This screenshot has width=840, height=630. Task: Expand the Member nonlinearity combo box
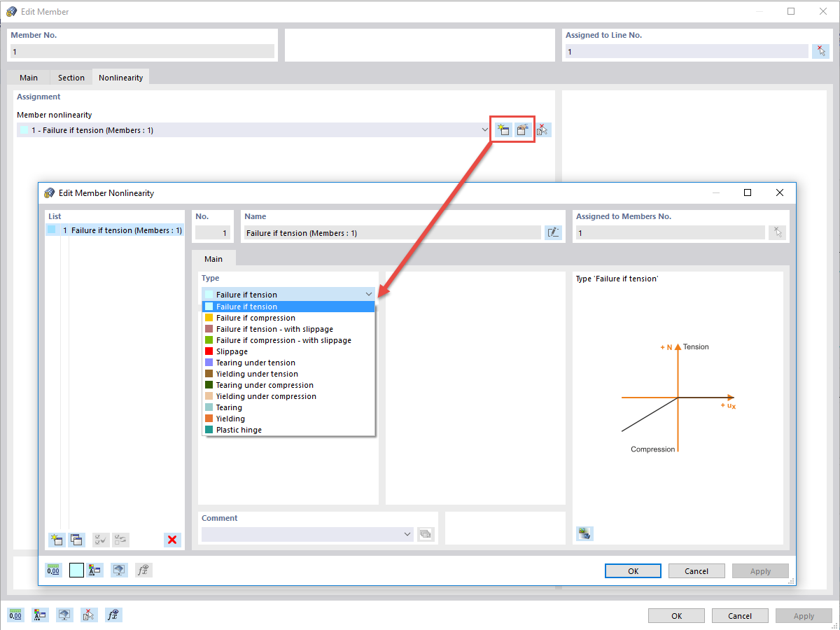click(485, 129)
